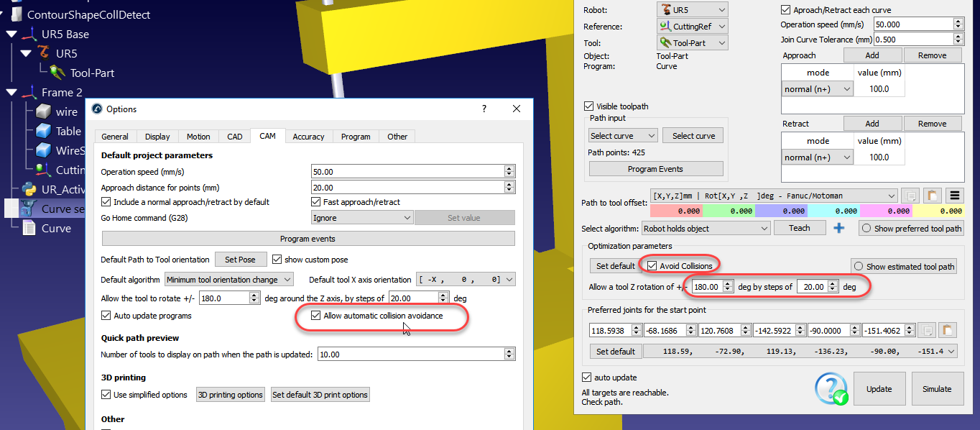Open Go Home command Ignore dropdown
The height and width of the screenshot is (430, 980).
tap(362, 218)
